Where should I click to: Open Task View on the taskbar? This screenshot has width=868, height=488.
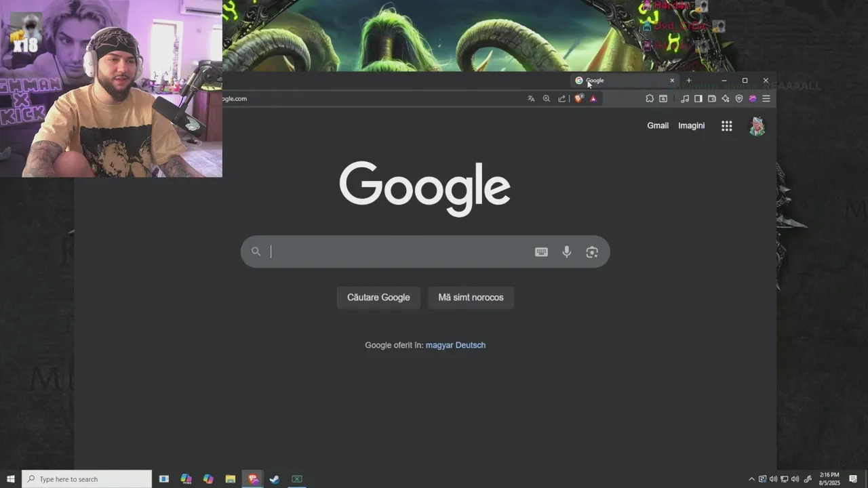pyautogui.click(x=163, y=479)
